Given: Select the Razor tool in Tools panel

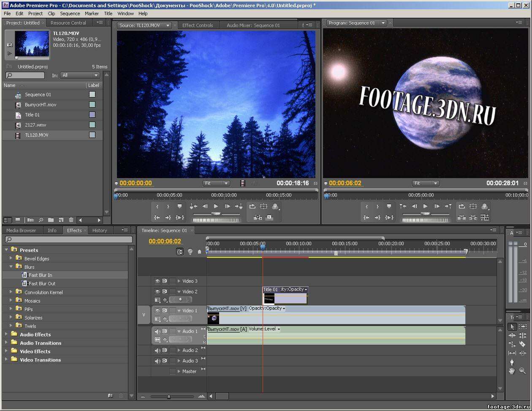Looking at the screenshot, I should point(522,344).
